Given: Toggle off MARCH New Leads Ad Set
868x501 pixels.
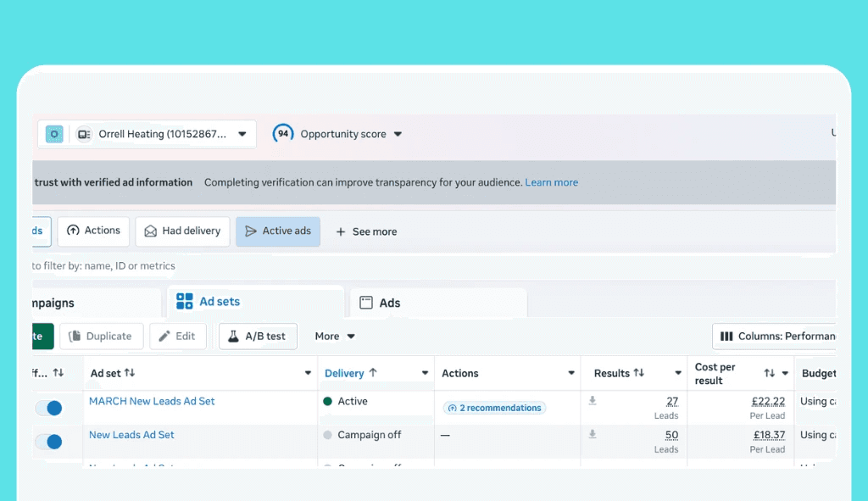Looking at the screenshot, I should pyautogui.click(x=48, y=408).
